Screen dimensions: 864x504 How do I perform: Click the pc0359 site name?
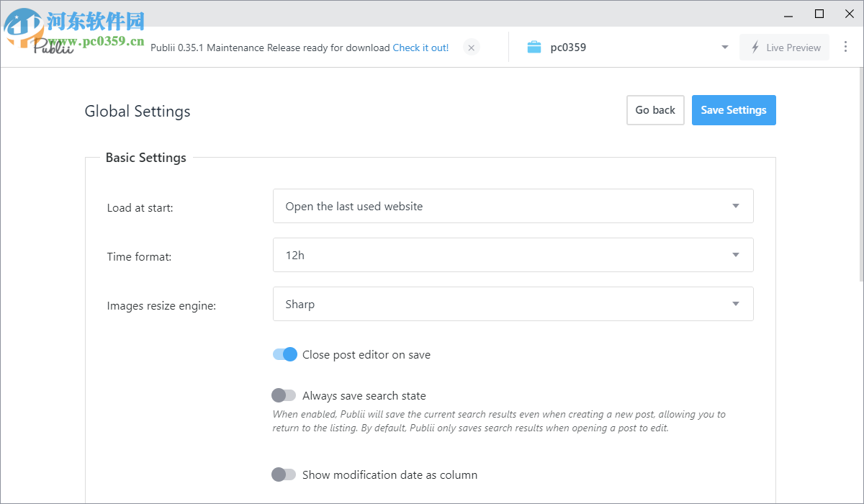point(568,48)
